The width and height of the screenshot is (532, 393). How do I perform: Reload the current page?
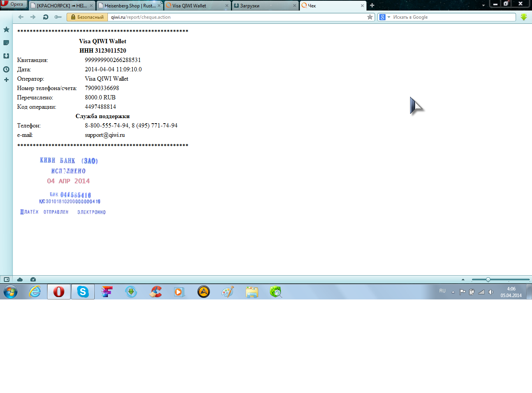(46, 17)
